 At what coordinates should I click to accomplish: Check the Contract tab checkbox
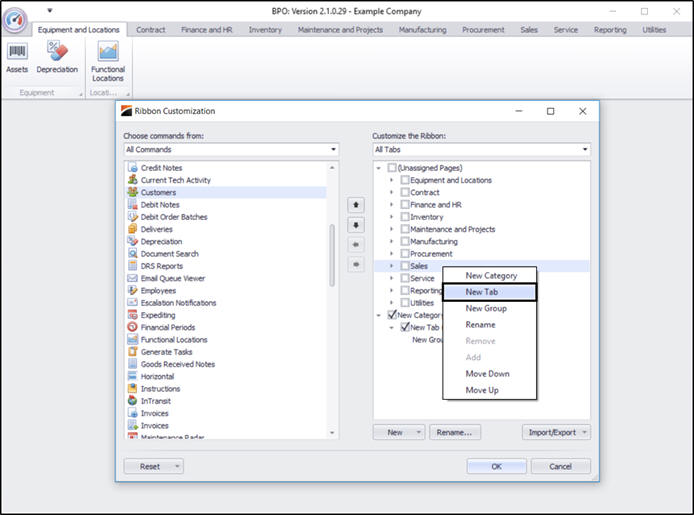tap(405, 192)
